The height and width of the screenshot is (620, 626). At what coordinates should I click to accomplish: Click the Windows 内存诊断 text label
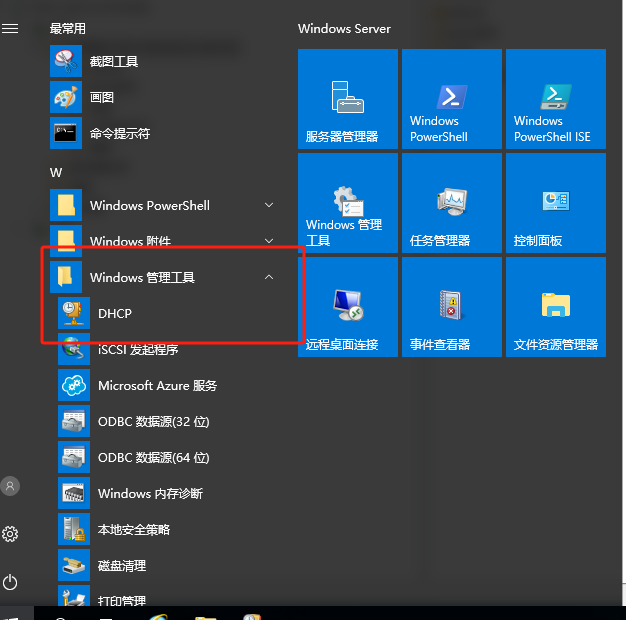[151, 493]
